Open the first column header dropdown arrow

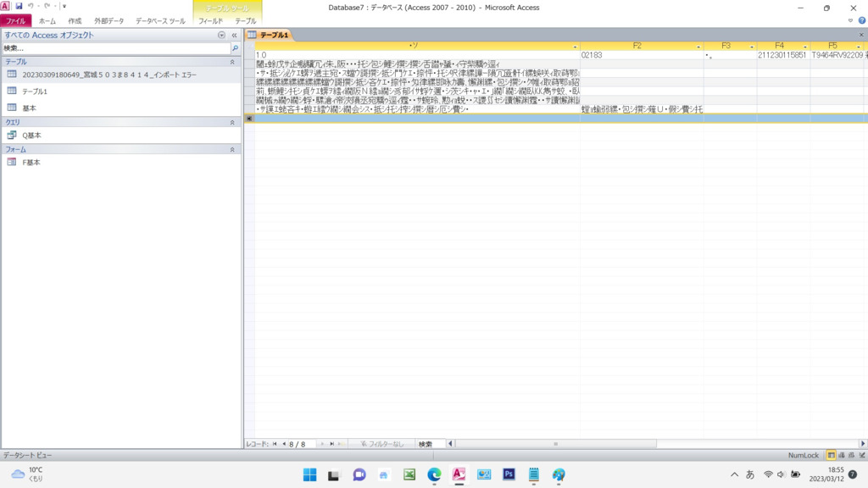click(x=575, y=47)
